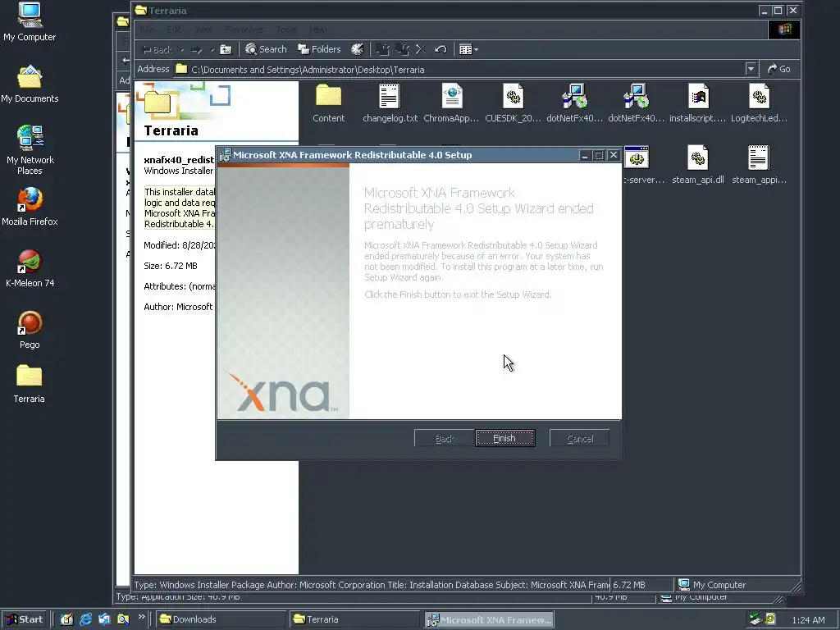Screen dimensions: 840x630
Task: Expand quick launch overflow chevron
Action: pos(141,617)
